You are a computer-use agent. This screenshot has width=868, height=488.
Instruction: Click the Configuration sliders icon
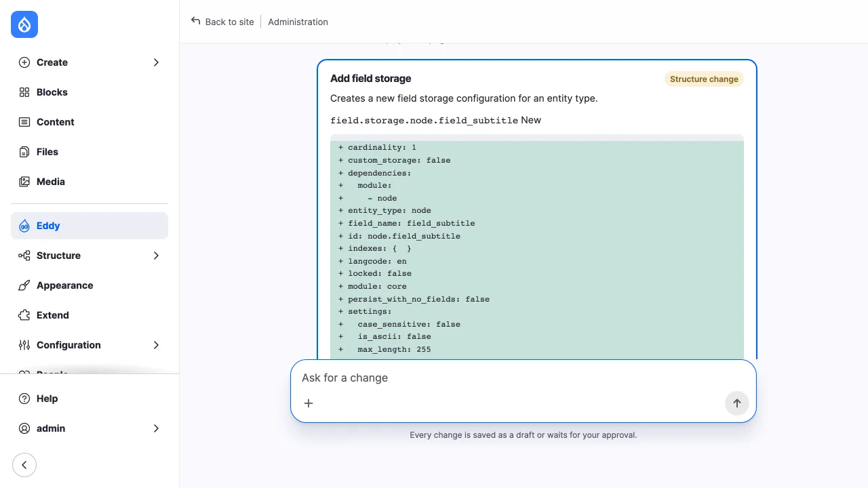[x=24, y=345]
